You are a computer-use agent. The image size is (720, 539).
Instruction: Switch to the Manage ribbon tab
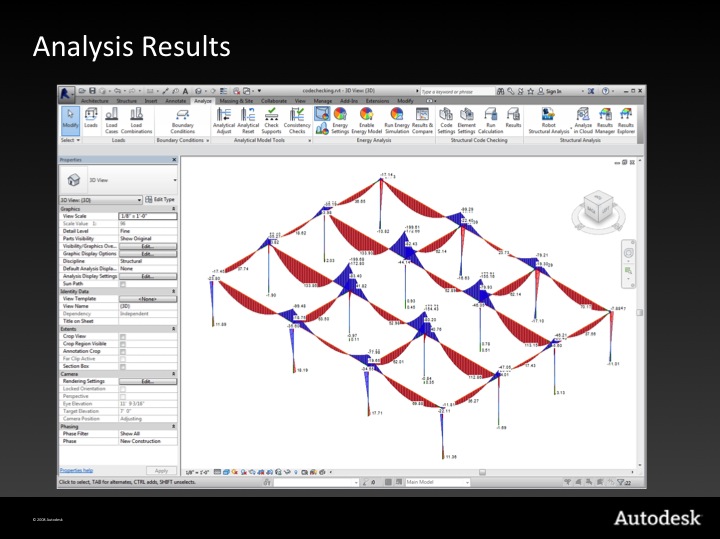322,101
